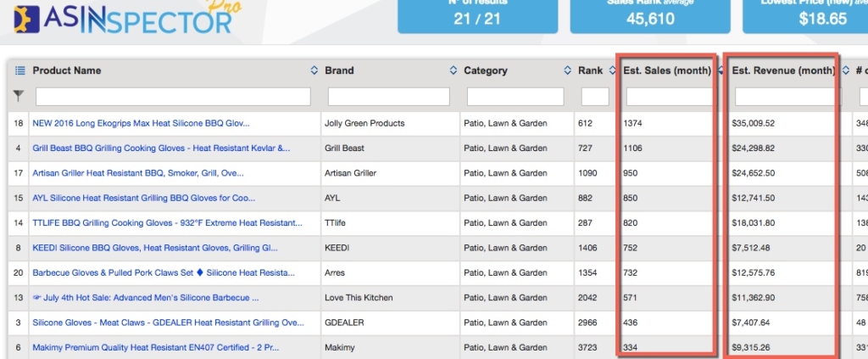Viewport: 868px width, 359px height.
Task: Toggle sort arrows on Brand column
Action: click(453, 70)
